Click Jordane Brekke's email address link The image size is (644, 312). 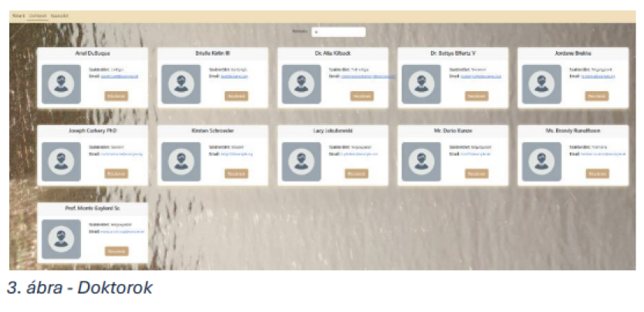coord(598,76)
